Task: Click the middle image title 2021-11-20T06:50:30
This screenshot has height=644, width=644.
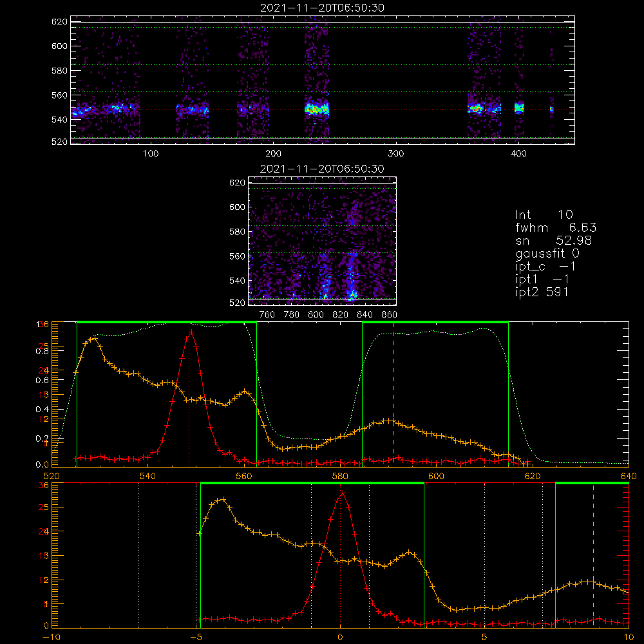Action: coord(322,169)
